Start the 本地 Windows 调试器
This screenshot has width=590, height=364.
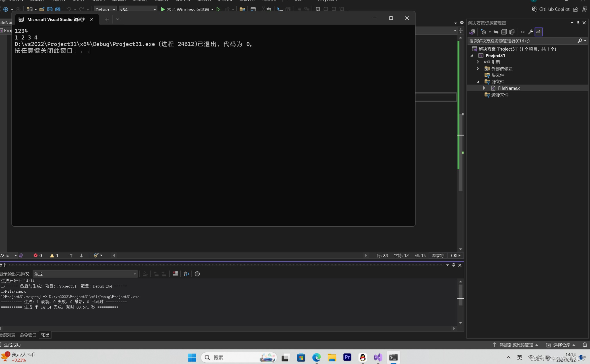pos(185,9)
